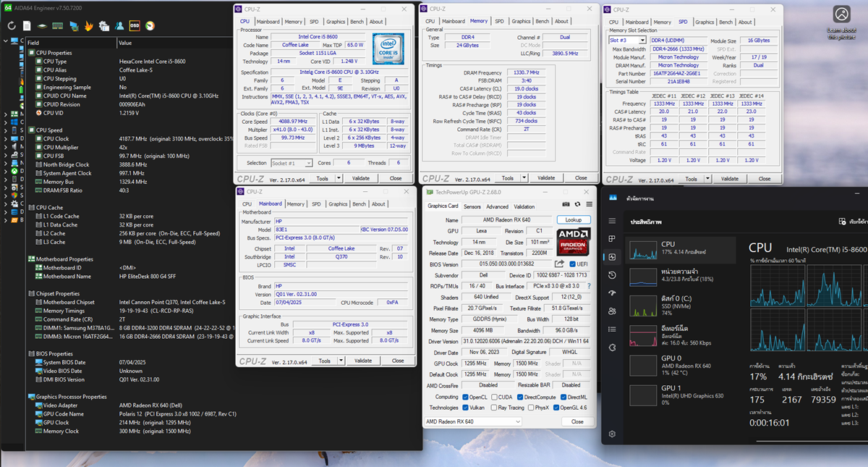
Task: Take a GPU-Z screenshot with camera icon
Action: [566, 206]
